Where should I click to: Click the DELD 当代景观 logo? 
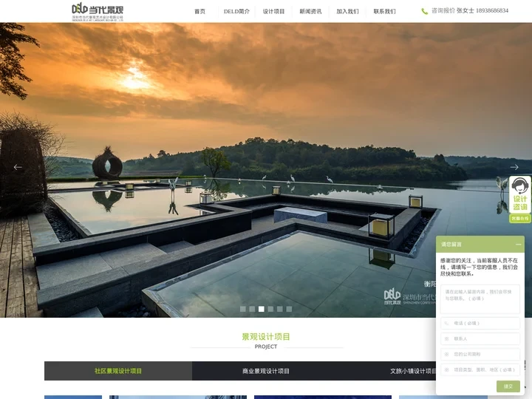tap(98, 13)
